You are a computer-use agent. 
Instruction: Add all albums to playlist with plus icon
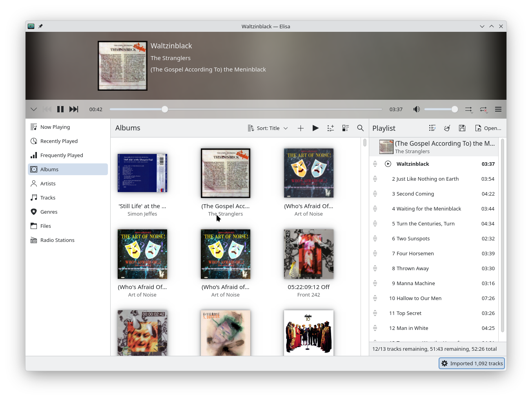coord(301,128)
